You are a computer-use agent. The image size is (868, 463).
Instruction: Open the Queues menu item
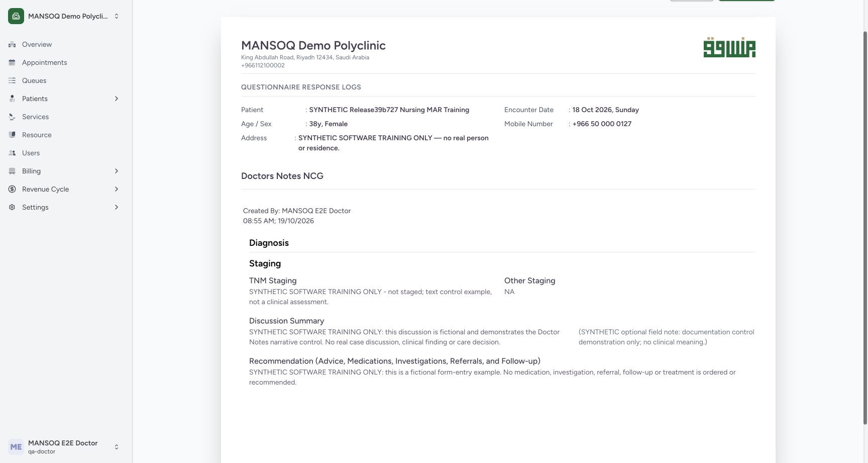pos(66,81)
